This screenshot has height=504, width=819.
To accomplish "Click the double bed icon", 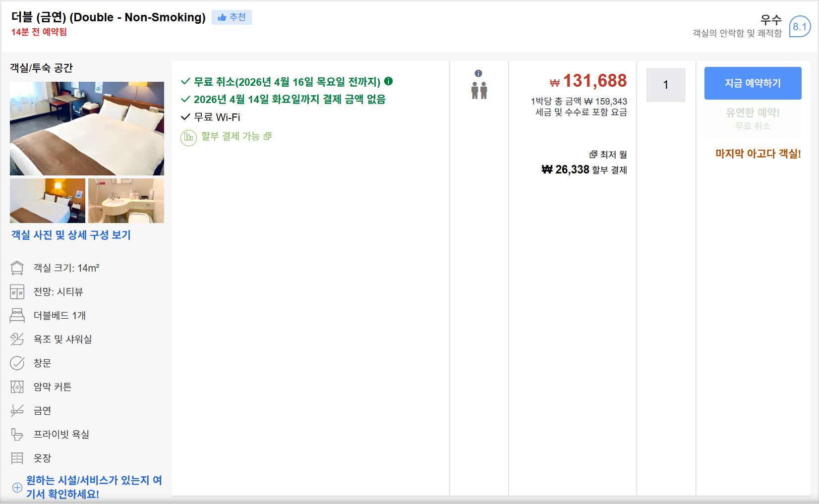I will point(17,316).
